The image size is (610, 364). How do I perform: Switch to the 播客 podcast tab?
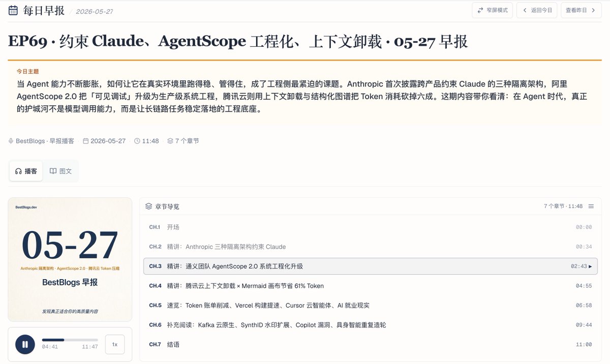pos(26,171)
